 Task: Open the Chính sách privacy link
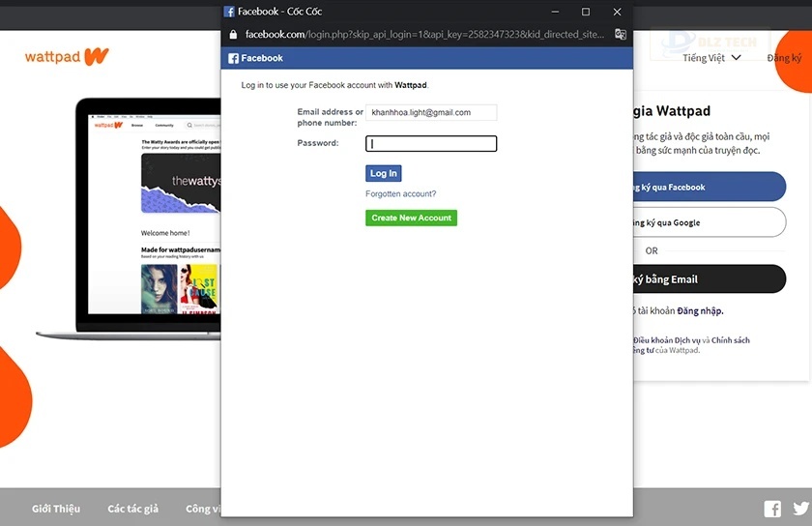(730, 340)
